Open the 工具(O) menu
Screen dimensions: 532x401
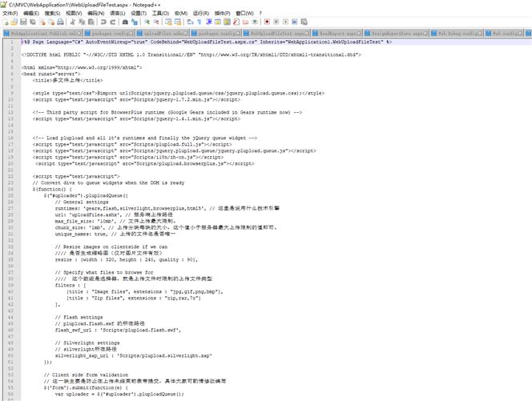tap(160, 14)
